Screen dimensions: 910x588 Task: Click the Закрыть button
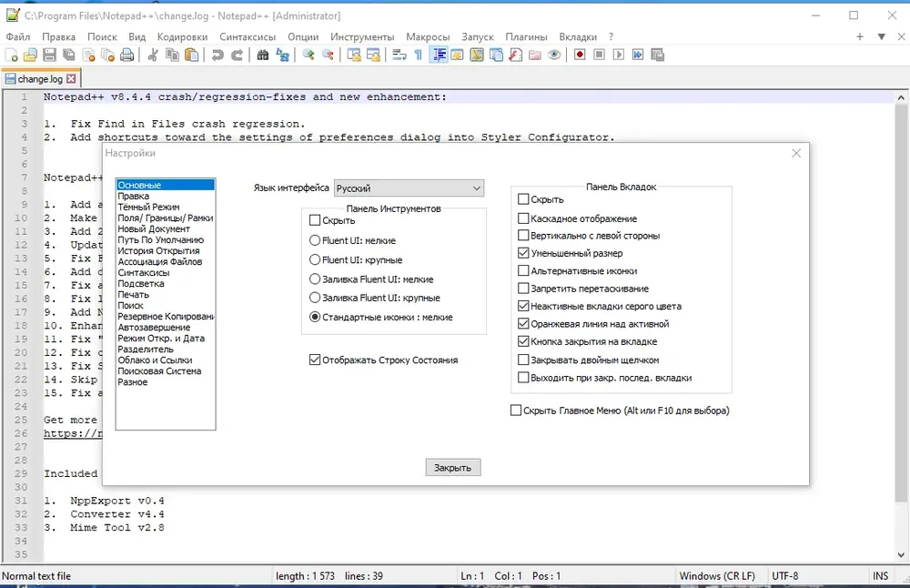[x=452, y=467]
